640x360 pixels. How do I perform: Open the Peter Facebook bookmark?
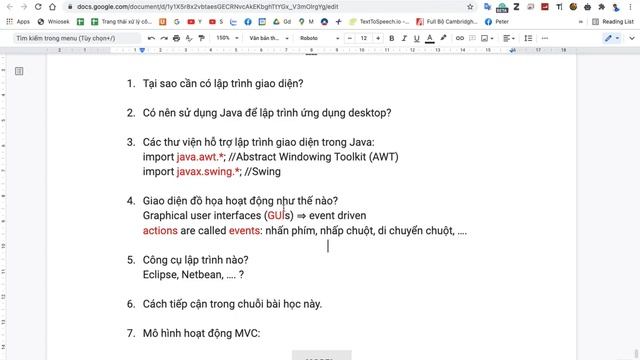497,22
